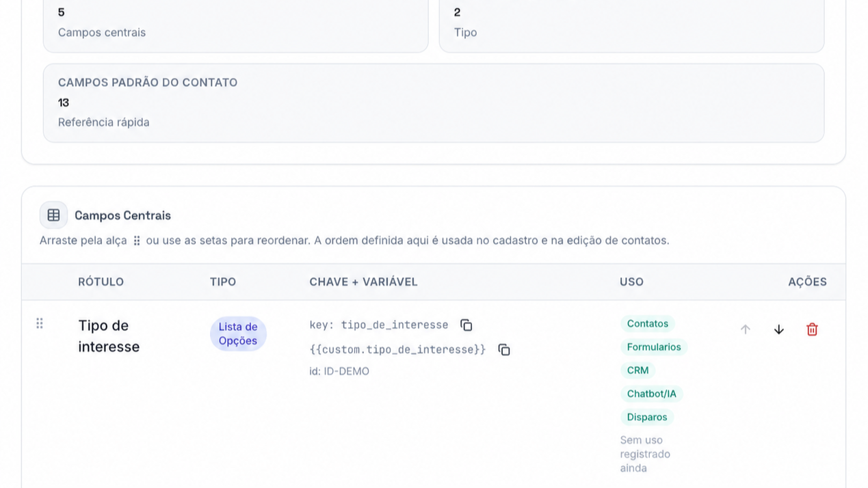This screenshot has width=868, height=488.
Task: Move Tipo de interesse field up
Action: [x=746, y=329]
